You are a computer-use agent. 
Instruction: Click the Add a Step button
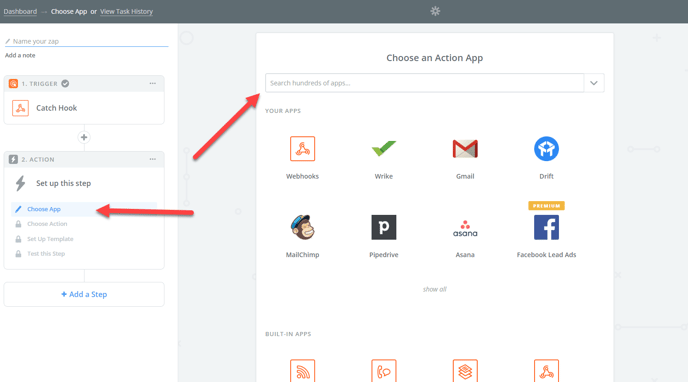pyautogui.click(x=84, y=294)
